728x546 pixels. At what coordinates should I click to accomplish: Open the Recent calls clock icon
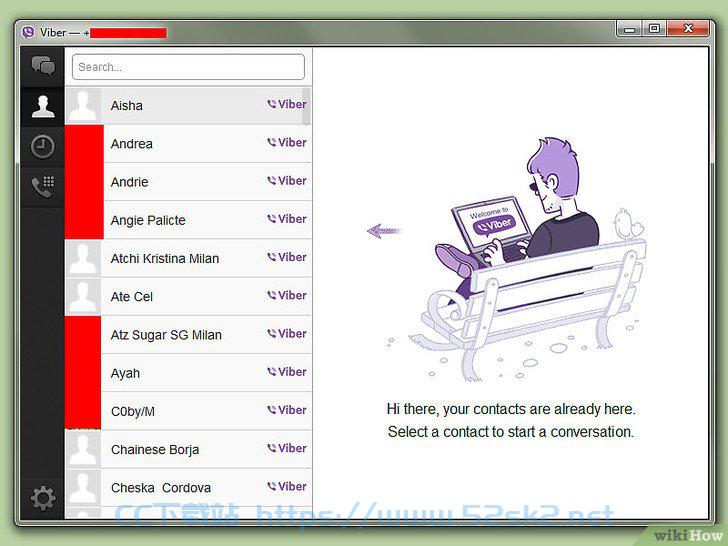pyautogui.click(x=43, y=146)
